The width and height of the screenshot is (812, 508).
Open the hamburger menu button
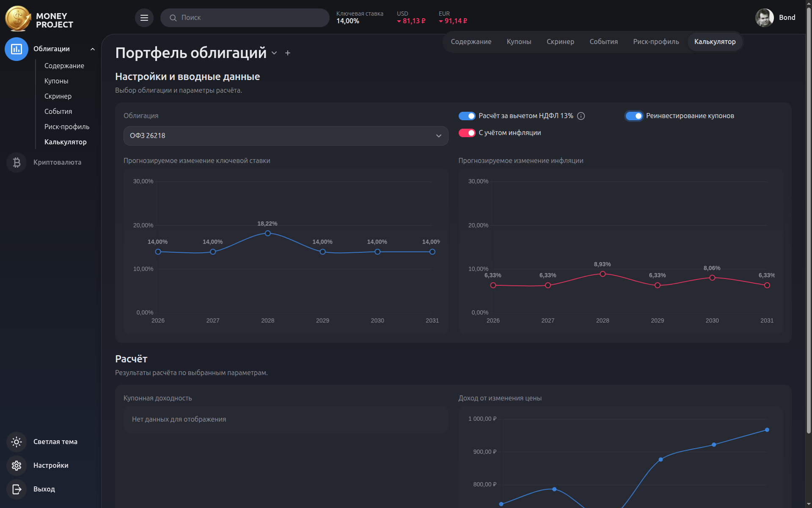coord(144,18)
